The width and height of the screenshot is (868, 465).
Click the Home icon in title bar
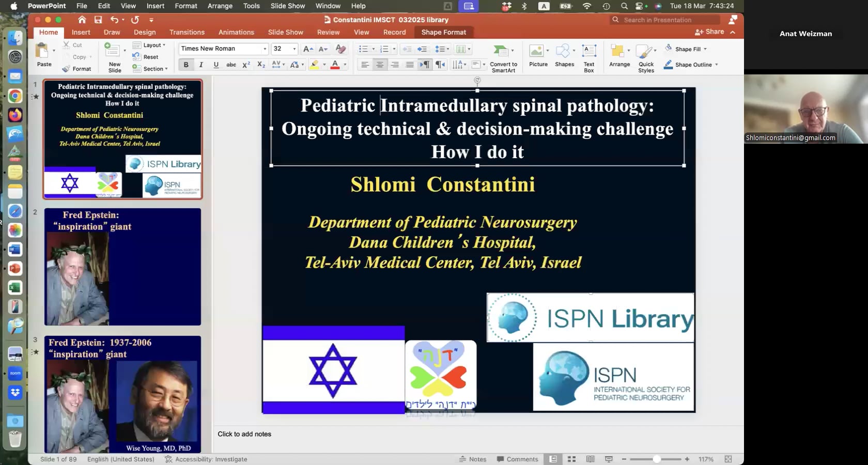(82, 20)
